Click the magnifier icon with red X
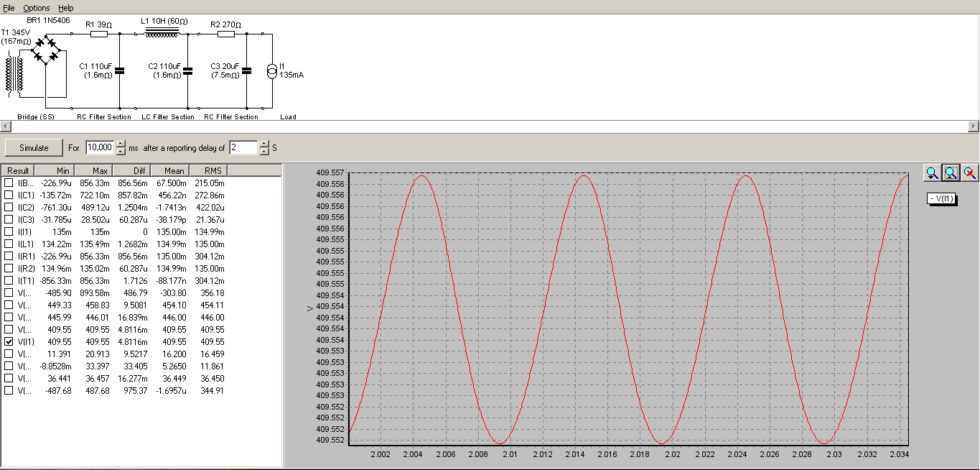 [969, 172]
